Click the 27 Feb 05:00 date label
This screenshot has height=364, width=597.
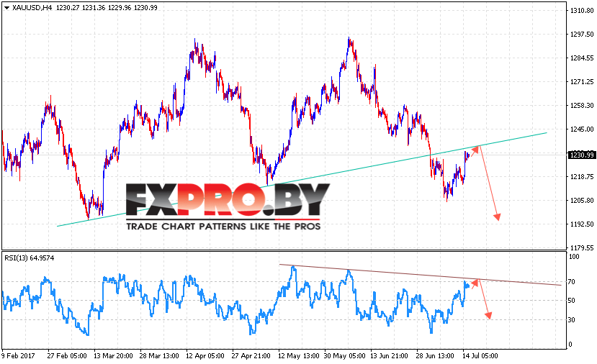tap(67, 356)
